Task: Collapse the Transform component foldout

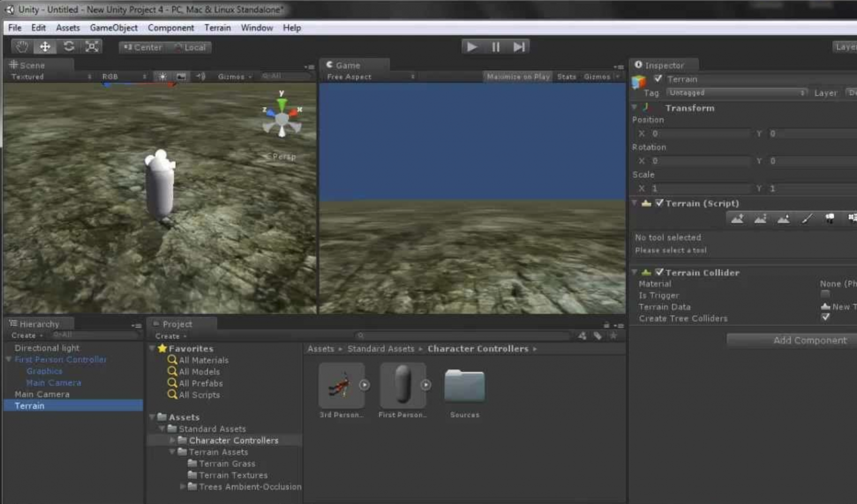Action: [x=635, y=108]
